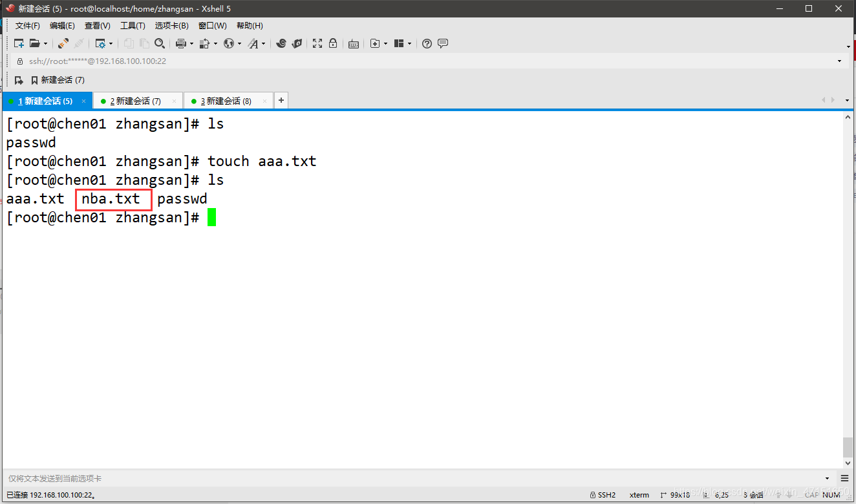Click the Print icon
Viewport: 856px width, 504px height.
(181, 43)
